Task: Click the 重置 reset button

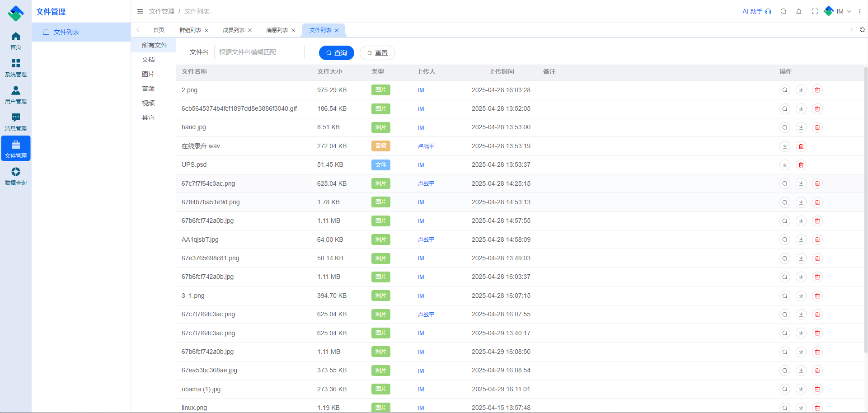Action: (x=377, y=53)
